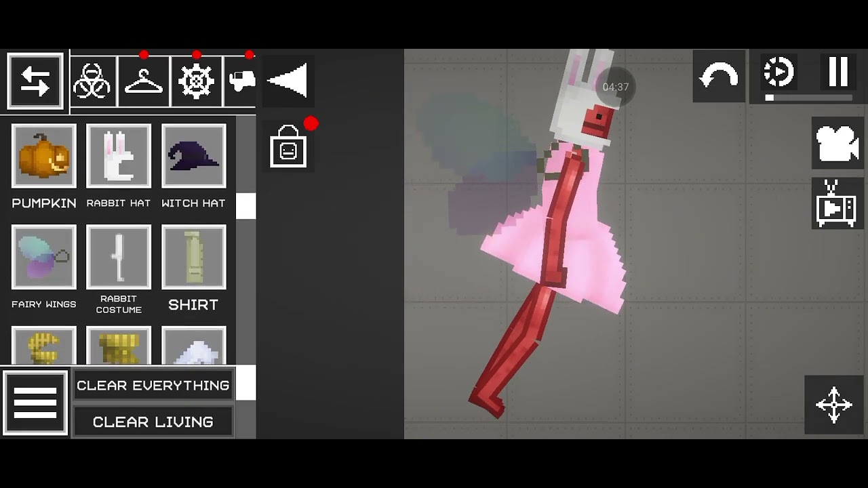Image resolution: width=868 pixels, height=488 pixels.
Task: Select the Rabbit Hat item
Action: coord(119,156)
